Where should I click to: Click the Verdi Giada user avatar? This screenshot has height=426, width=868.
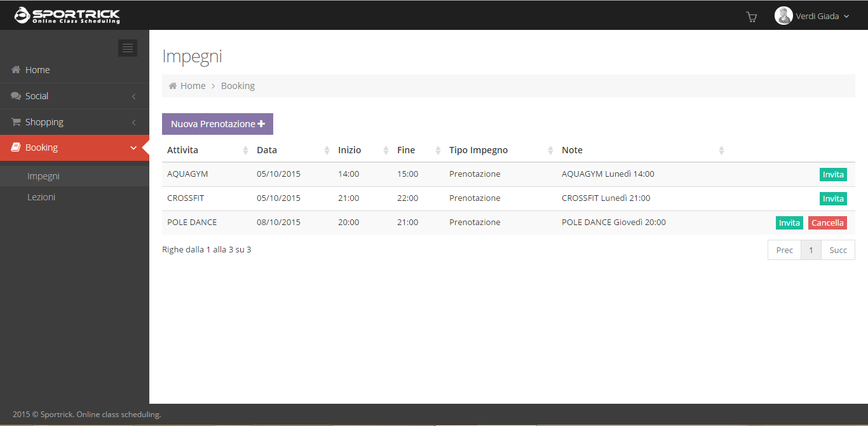click(x=783, y=16)
